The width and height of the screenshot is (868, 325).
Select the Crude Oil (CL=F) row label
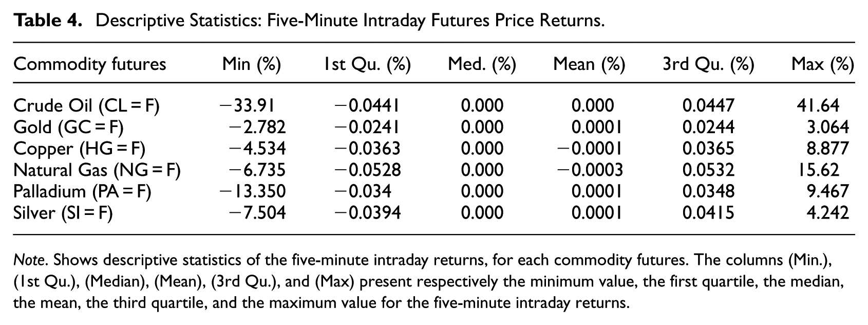click(86, 105)
